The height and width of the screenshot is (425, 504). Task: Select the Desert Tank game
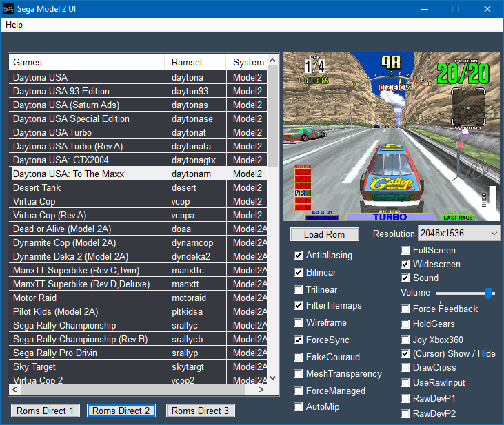point(138,187)
